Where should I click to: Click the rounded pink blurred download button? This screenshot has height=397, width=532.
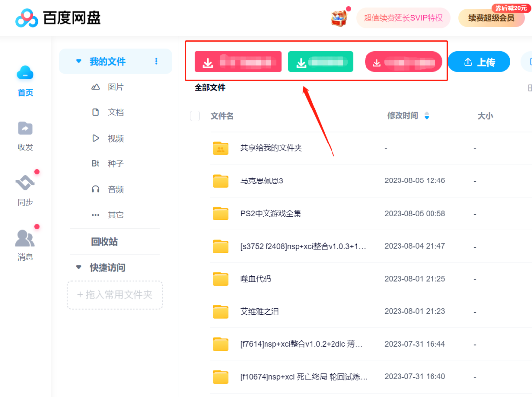point(403,62)
